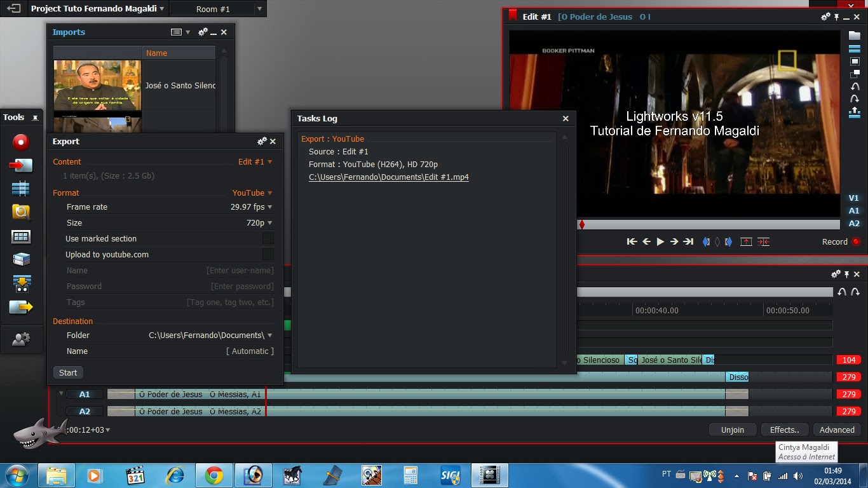Image resolution: width=868 pixels, height=488 pixels.
Task: Click the redo arrow beside the viewer
Action: (x=855, y=99)
